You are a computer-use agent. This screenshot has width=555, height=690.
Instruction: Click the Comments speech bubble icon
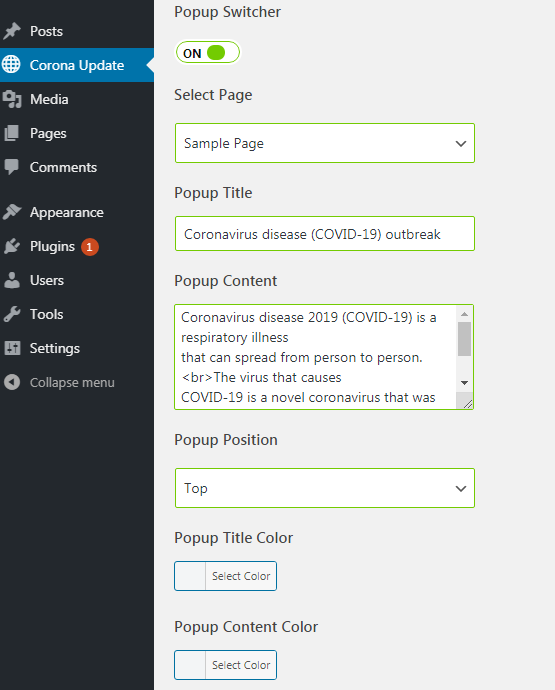[x=12, y=167]
